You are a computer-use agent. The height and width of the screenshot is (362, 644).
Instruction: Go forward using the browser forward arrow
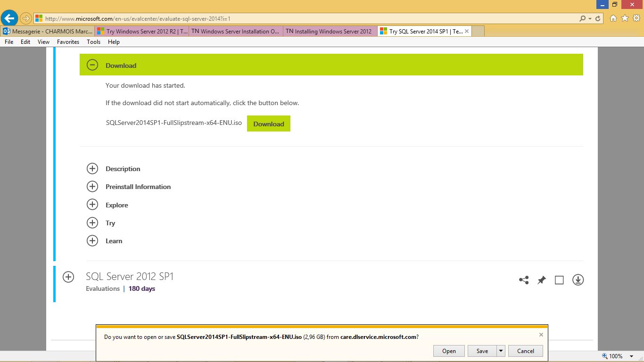26,18
